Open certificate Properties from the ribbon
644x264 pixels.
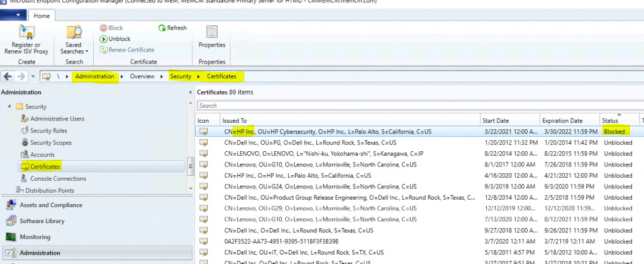coord(212,37)
